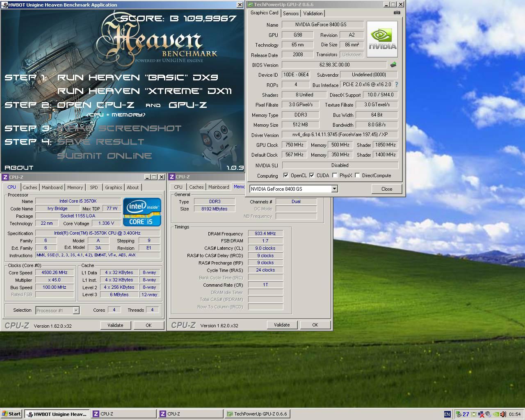Click the taskbar clock 01:54
Viewport: 525px width, 420px height.
tap(514, 414)
